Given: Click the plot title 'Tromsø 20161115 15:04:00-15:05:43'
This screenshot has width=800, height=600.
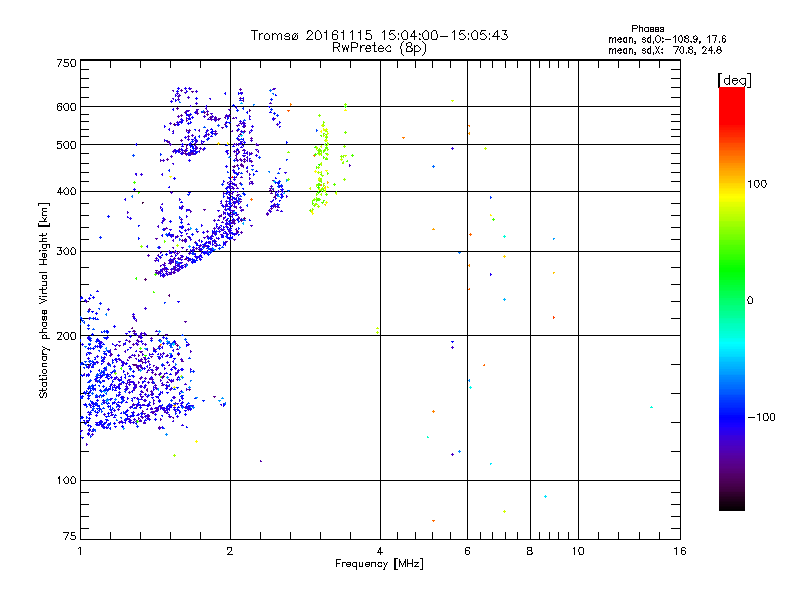Looking at the screenshot, I should coord(379,35).
